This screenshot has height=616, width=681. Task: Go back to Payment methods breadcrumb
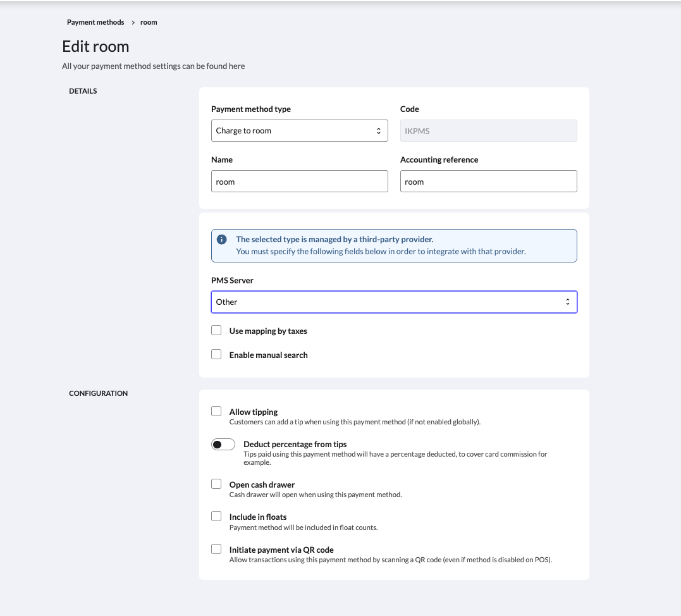[x=95, y=22]
